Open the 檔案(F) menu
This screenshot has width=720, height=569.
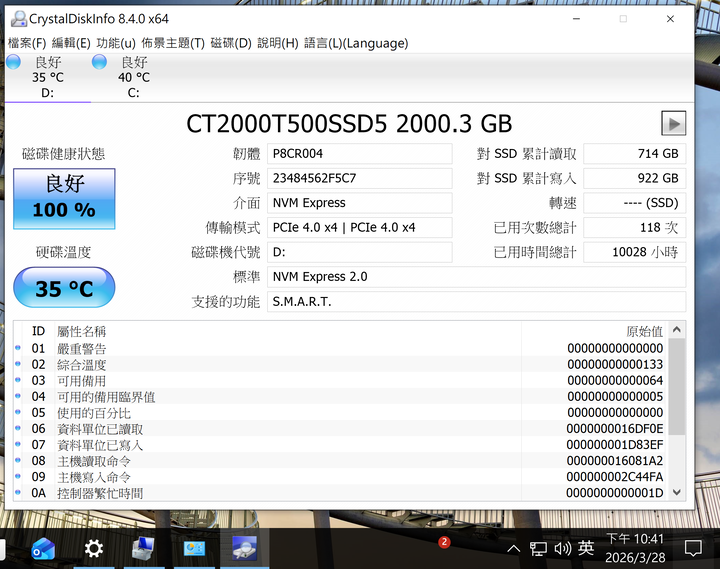point(27,43)
